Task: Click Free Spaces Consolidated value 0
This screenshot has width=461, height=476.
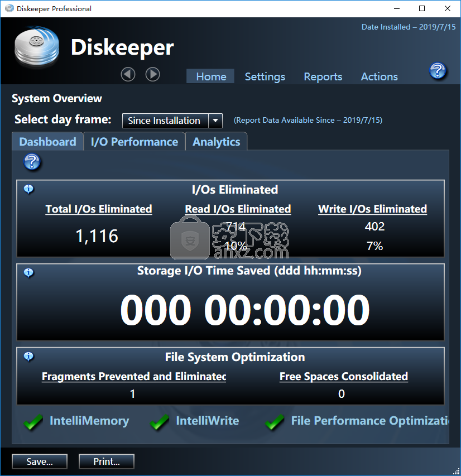Action: (342, 394)
